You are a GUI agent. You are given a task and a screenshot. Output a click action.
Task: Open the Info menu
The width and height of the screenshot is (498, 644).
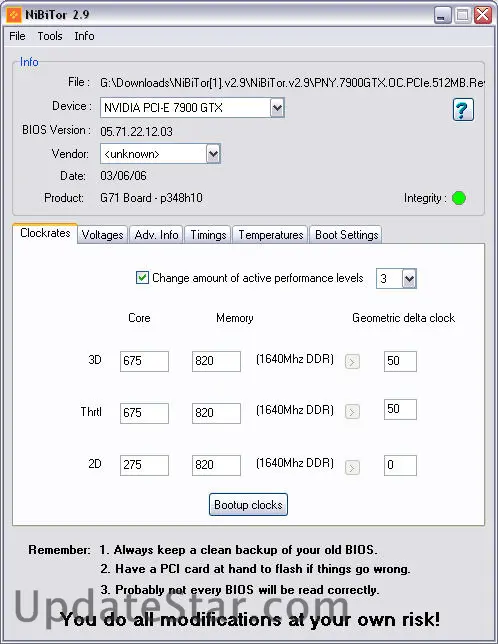[x=84, y=36]
